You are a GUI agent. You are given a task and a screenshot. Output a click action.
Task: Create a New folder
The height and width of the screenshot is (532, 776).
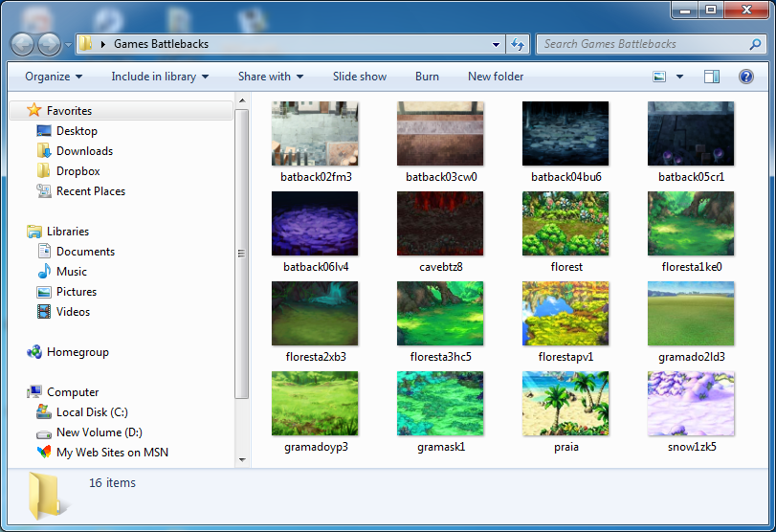click(x=496, y=77)
